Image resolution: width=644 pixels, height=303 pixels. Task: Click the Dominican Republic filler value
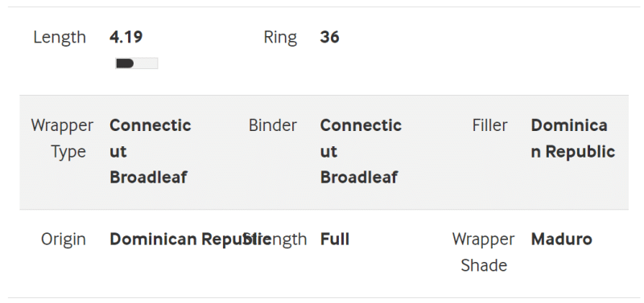point(573,138)
